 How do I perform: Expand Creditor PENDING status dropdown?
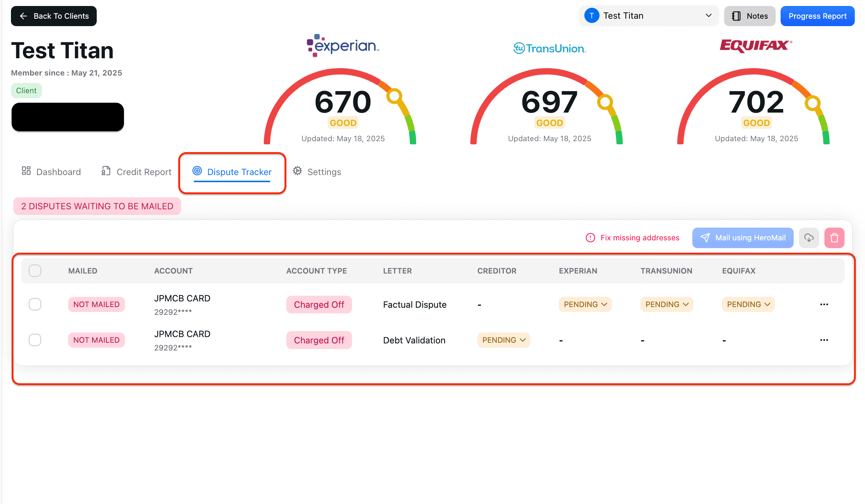[503, 340]
